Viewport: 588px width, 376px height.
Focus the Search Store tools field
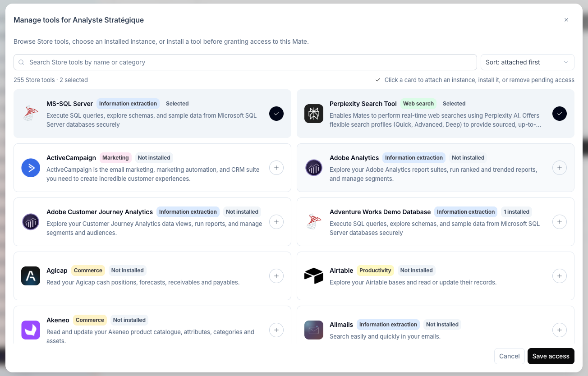coord(245,62)
